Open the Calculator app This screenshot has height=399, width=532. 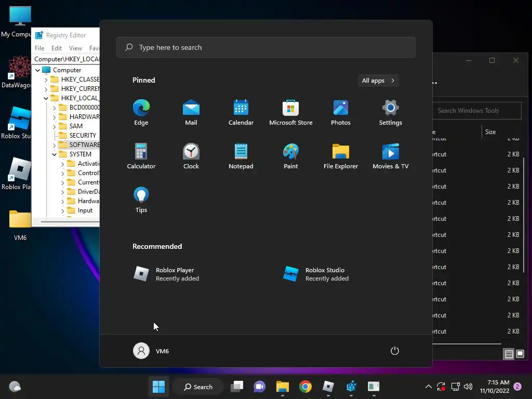point(141,156)
